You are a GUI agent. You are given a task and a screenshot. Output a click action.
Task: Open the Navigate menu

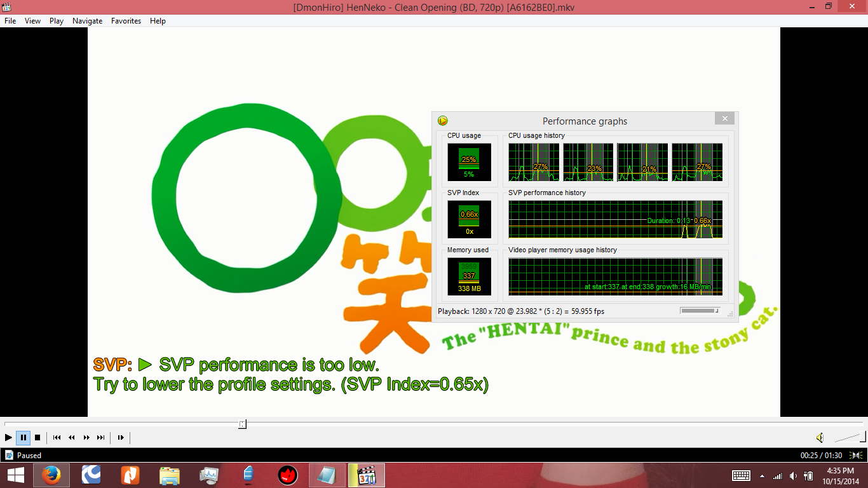click(87, 21)
